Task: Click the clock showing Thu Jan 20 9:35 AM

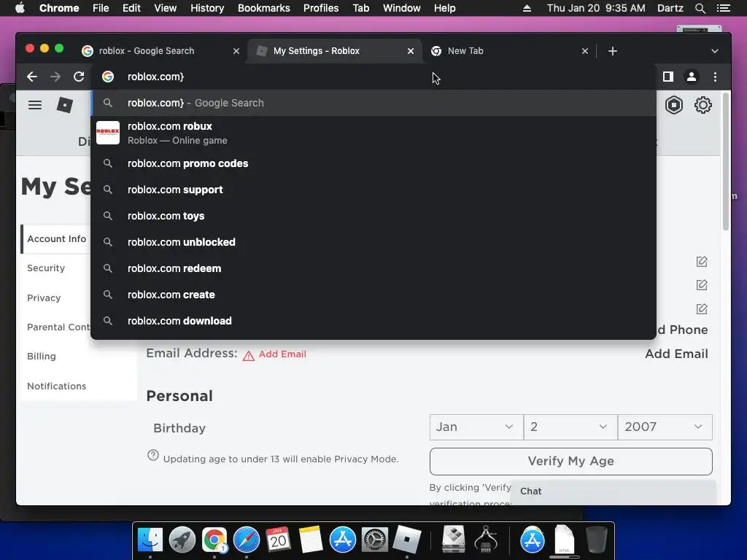Action: coord(596,8)
